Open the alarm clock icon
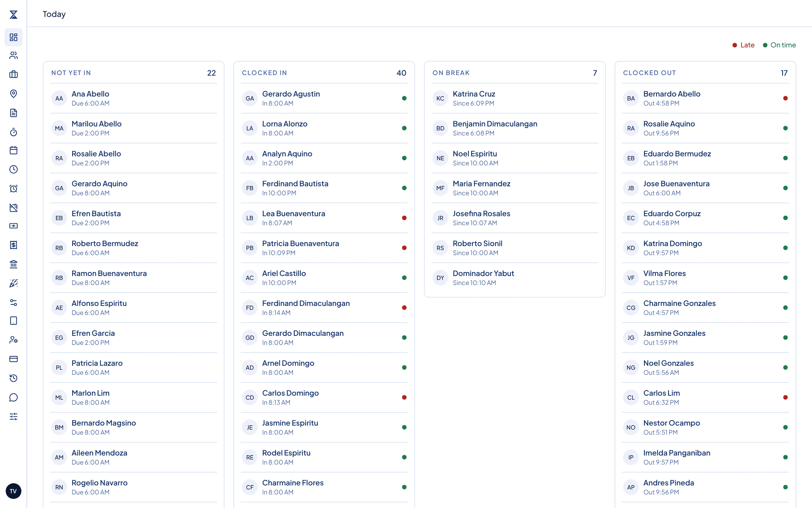Screen dimensions: 812x508 pos(14,189)
